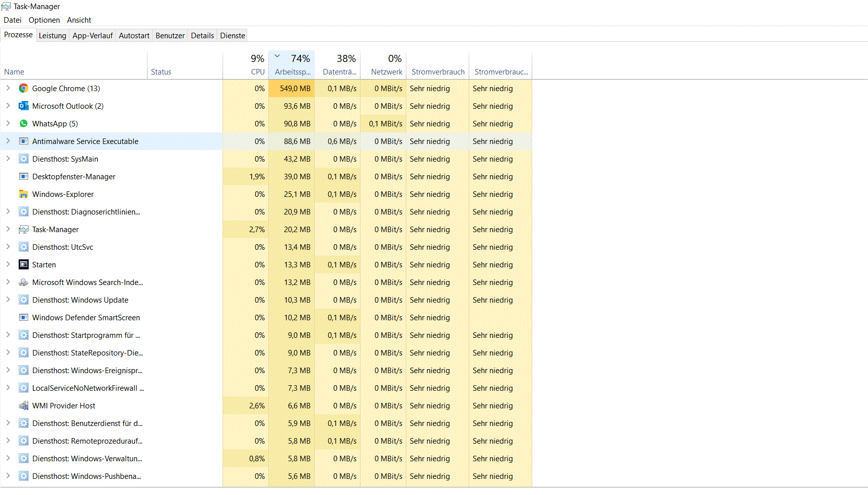Switch to the Dienste tab

(x=233, y=36)
